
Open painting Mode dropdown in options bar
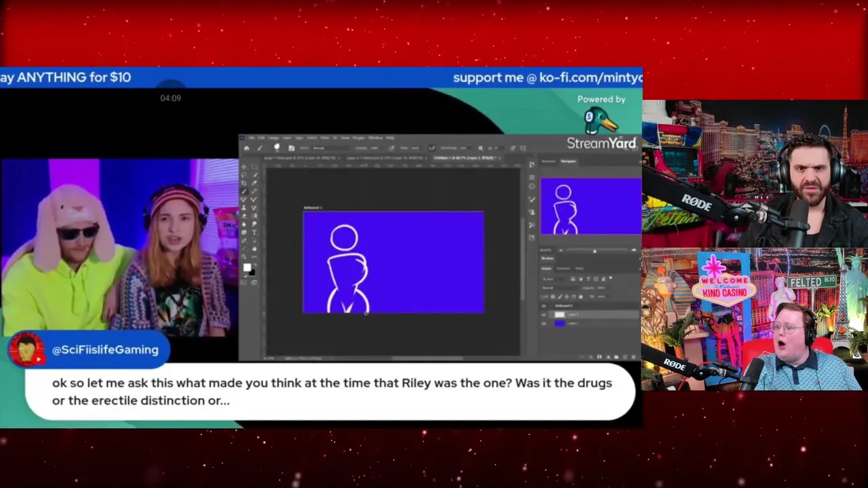pyautogui.click(x=330, y=148)
